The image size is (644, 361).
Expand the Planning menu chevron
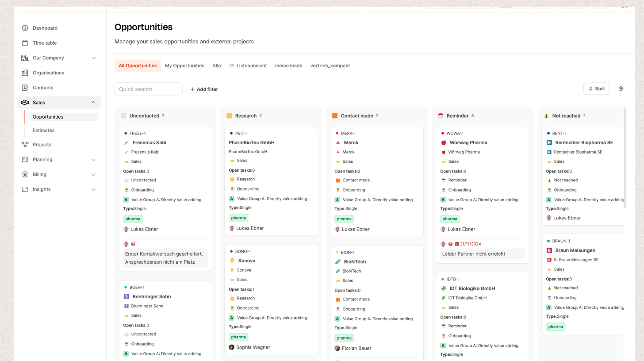coord(94,160)
